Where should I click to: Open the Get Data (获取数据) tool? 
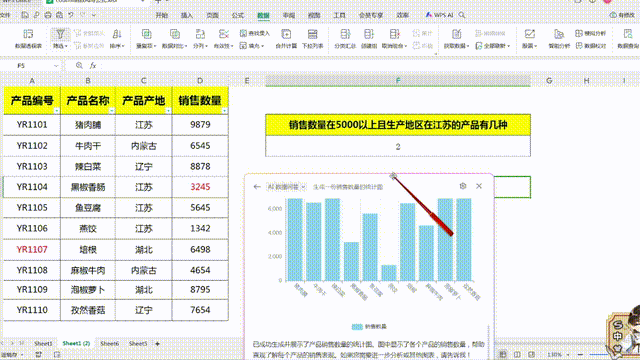click(x=456, y=38)
